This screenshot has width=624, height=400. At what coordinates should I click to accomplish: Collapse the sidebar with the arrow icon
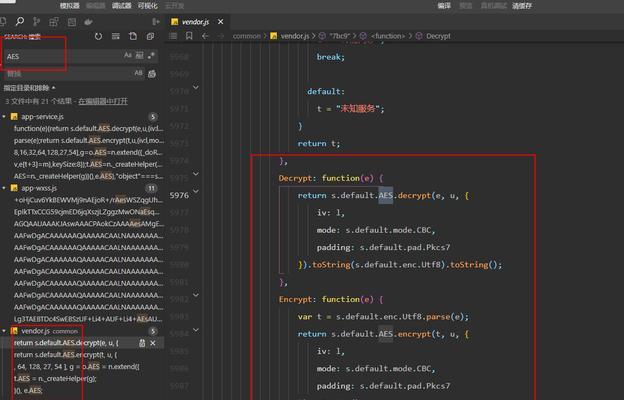pos(156,22)
